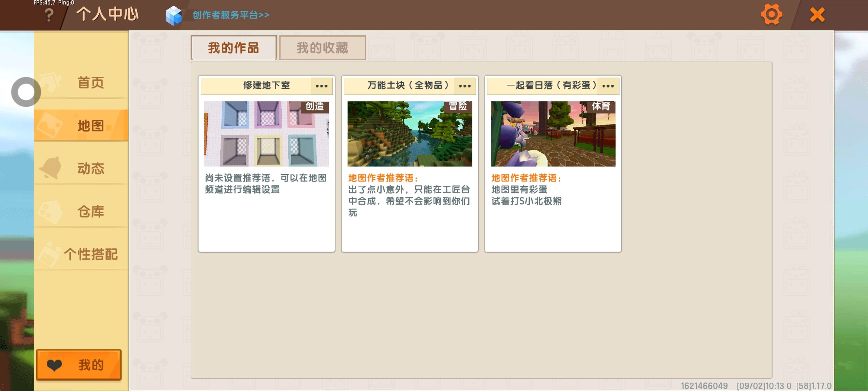Screen dimensions: 868x391
Task: Expand options menu for 一起看日落 map
Action: pos(608,86)
